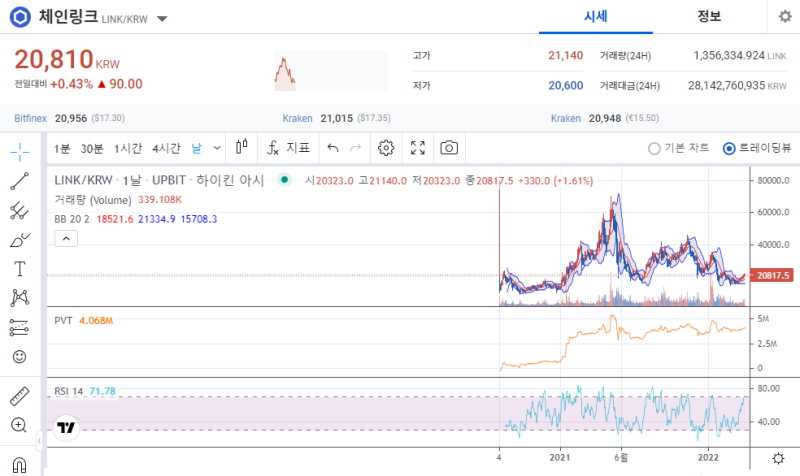This screenshot has width=800, height=476.
Task: Click the 거래대금 value 28,142,760,935
Action: pos(727,85)
